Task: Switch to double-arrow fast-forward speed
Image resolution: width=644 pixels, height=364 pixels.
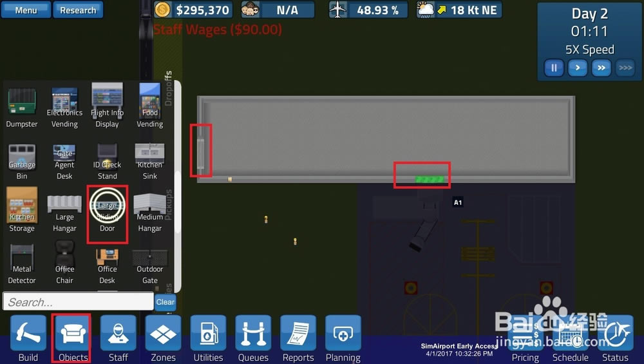Action: (601, 68)
